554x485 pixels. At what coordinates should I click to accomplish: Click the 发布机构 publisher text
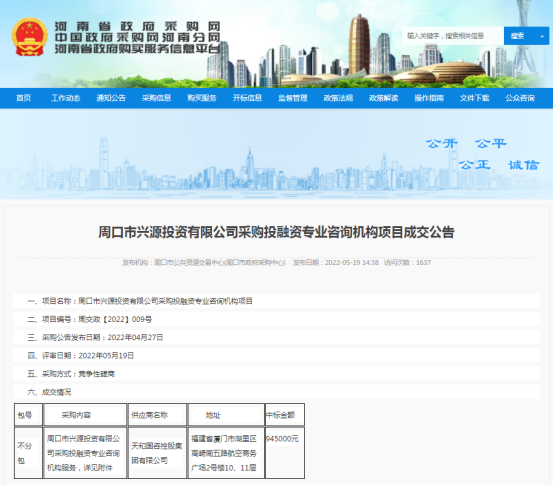(x=204, y=262)
